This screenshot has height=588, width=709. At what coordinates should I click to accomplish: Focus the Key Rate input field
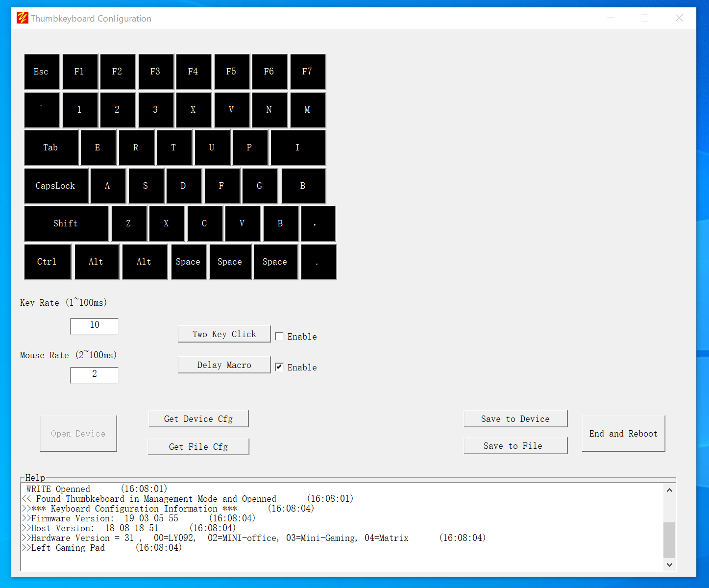95,326
